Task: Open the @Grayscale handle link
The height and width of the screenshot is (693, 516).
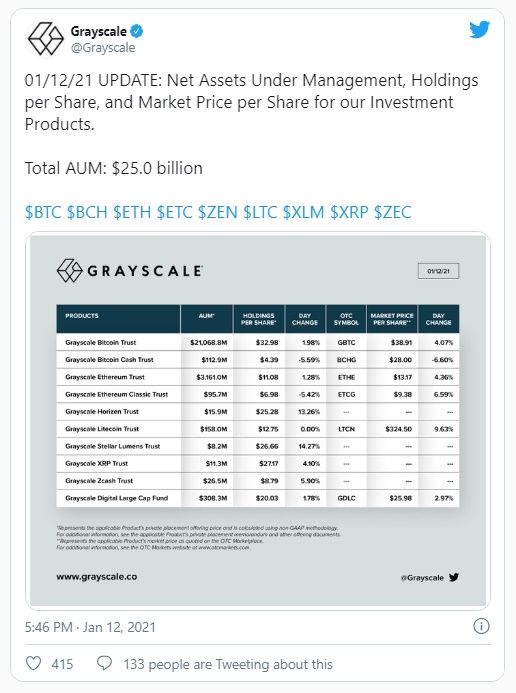Action: pyautogui.click(x=103, y=48)
